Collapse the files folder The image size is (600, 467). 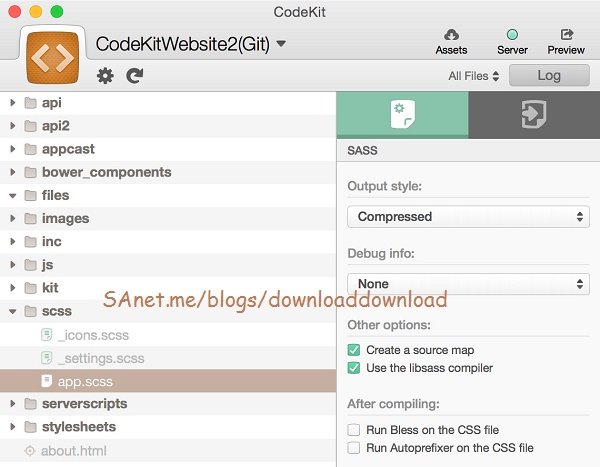click(x=13, y=196)
